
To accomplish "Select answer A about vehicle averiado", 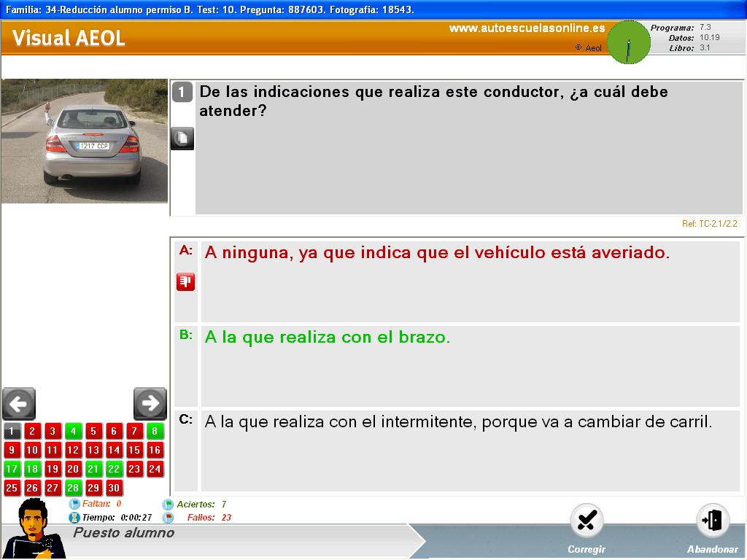I will (437, 253).
